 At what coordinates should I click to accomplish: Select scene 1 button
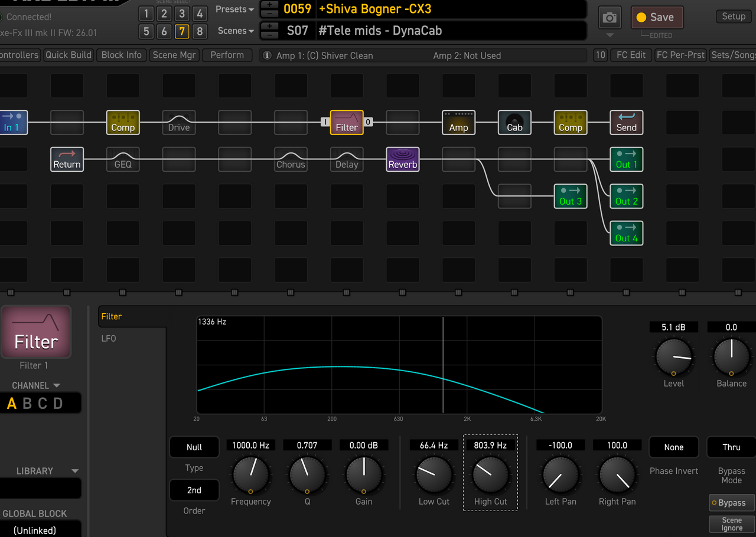point(146,13)
